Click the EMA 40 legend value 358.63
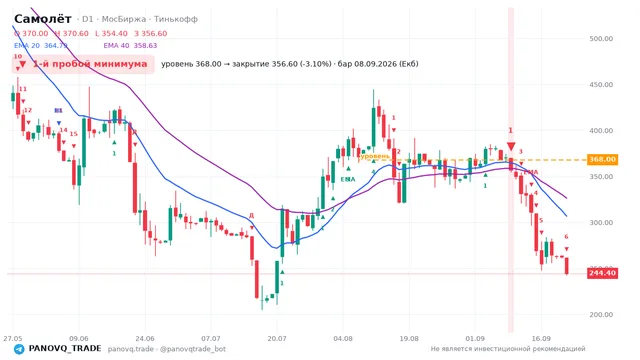 (145, 45)
